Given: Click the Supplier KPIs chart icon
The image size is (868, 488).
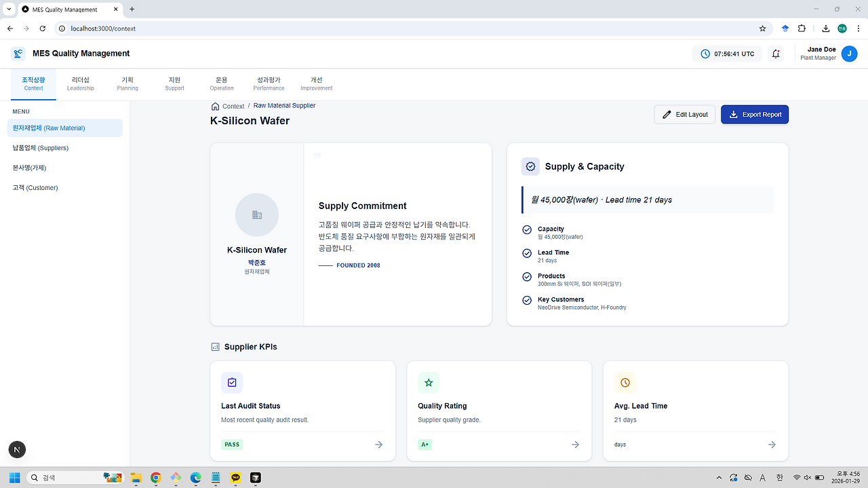Looking at the screenshot, I should [215, 347].
